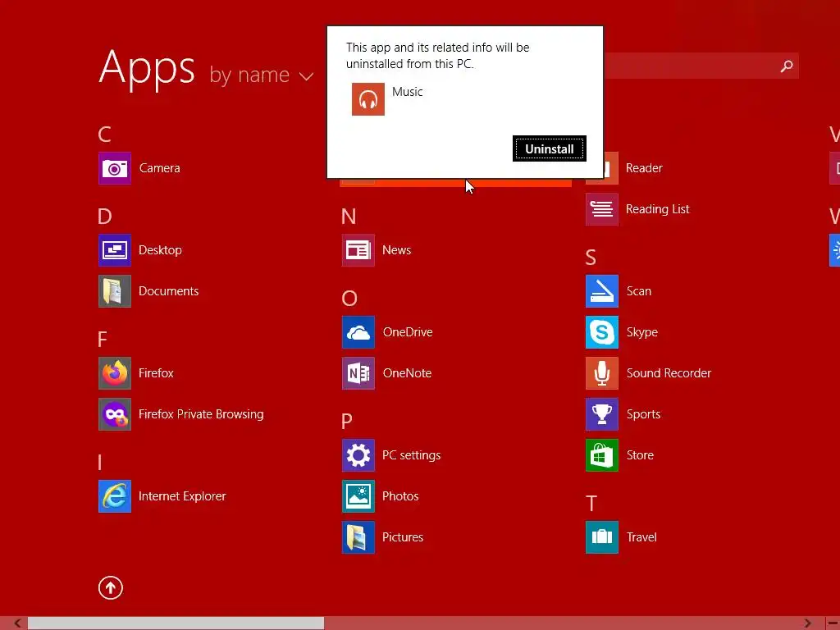Open the Desktop tile icon
The image size is (840, 630).
(x=115, y=250)
